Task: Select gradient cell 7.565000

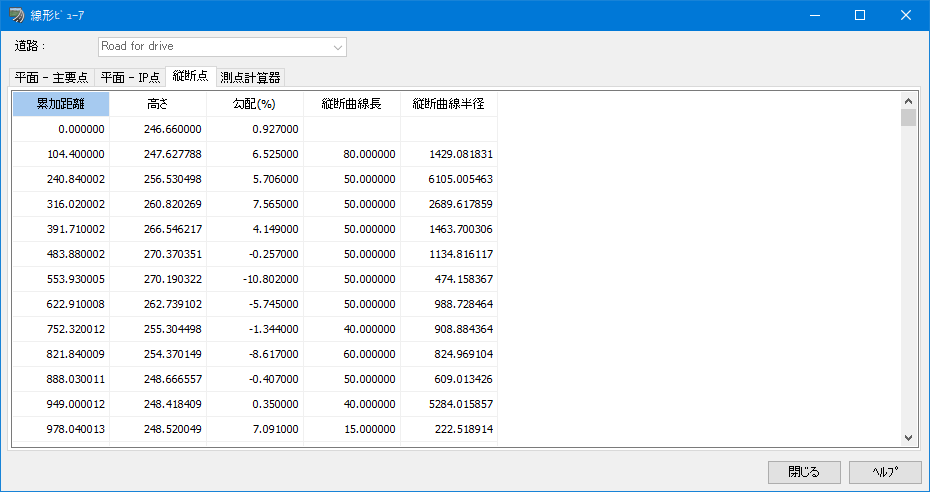Action: coord(254,204)
